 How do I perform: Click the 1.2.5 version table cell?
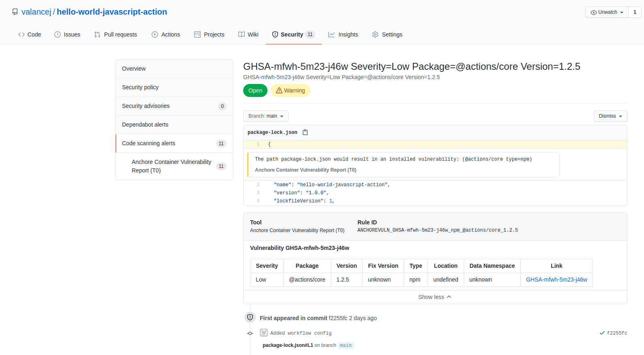pos(347,280)
